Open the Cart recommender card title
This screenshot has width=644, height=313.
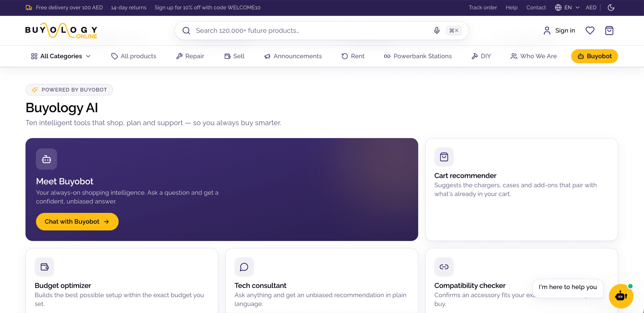[x=465, y=176]
